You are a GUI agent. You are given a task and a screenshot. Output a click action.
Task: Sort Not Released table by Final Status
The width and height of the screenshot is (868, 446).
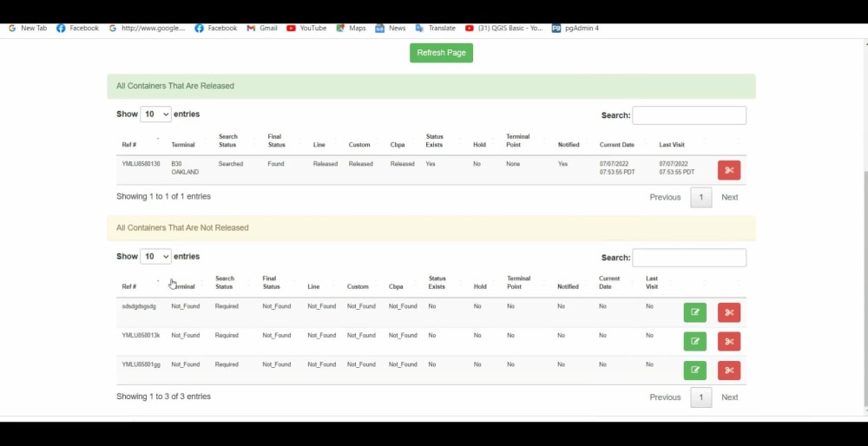point(271,283)
